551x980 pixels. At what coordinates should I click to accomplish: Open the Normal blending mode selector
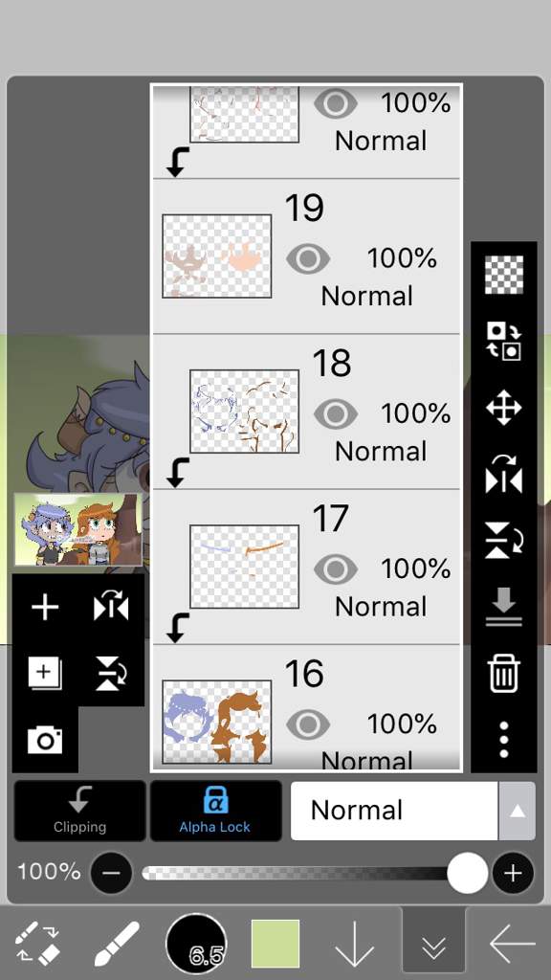(x=413, y=811)
